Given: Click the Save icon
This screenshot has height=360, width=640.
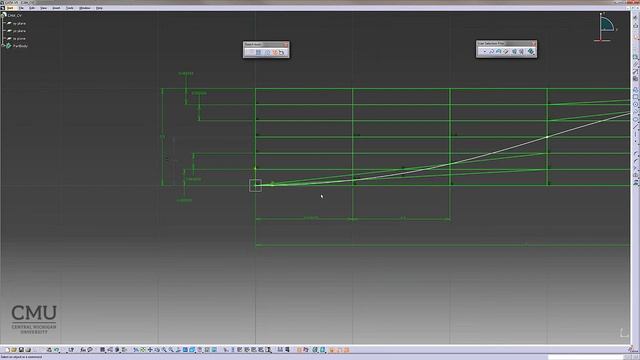Looking at the screenshot, I should [x=21, y=350].
